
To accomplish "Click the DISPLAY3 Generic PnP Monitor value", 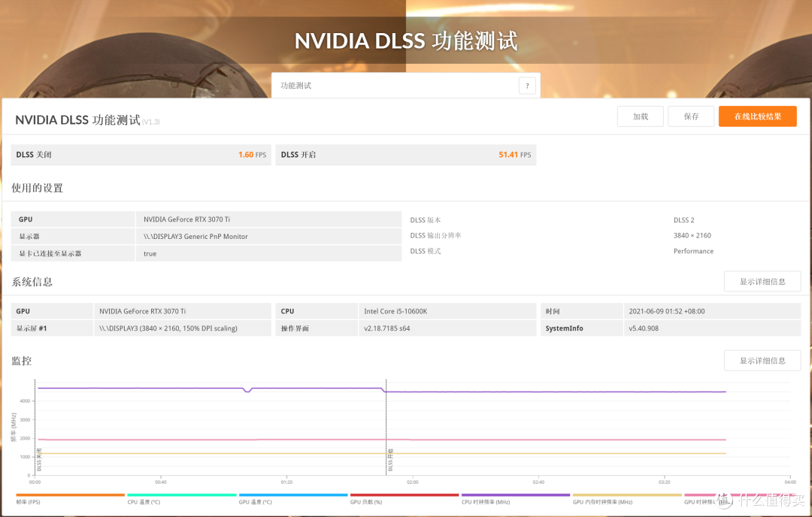I will [195, 237].
